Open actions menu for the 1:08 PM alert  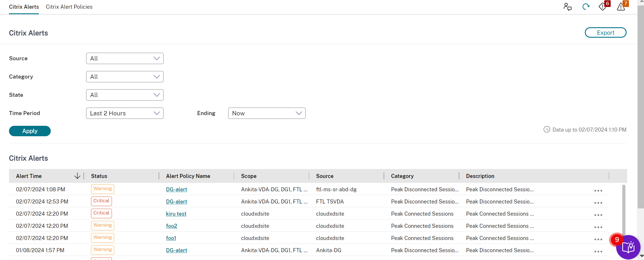[x=598, y=190]
